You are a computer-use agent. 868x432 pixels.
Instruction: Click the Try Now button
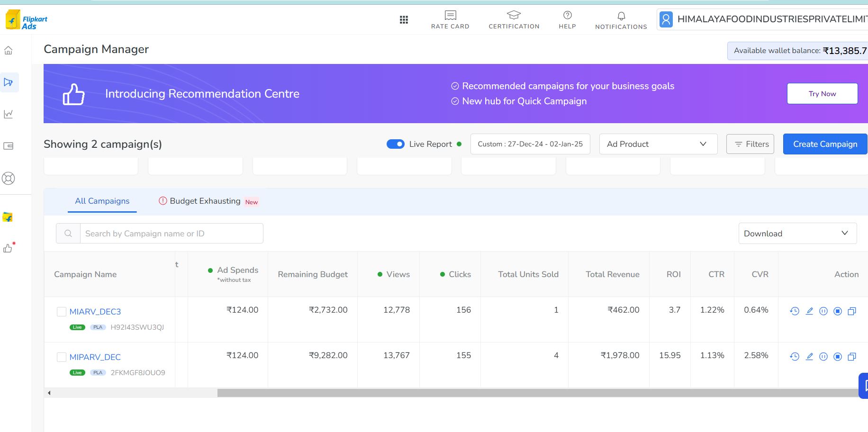pos(823,94)
